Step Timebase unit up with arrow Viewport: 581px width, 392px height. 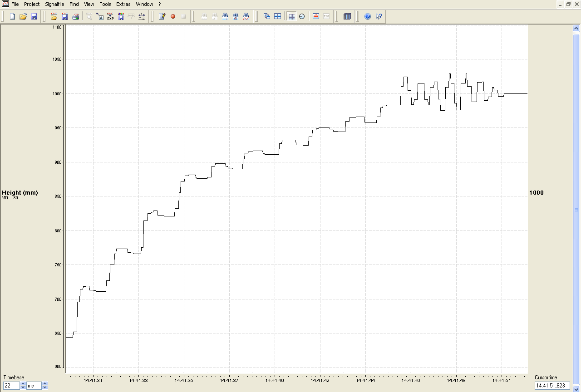point(44,384)
